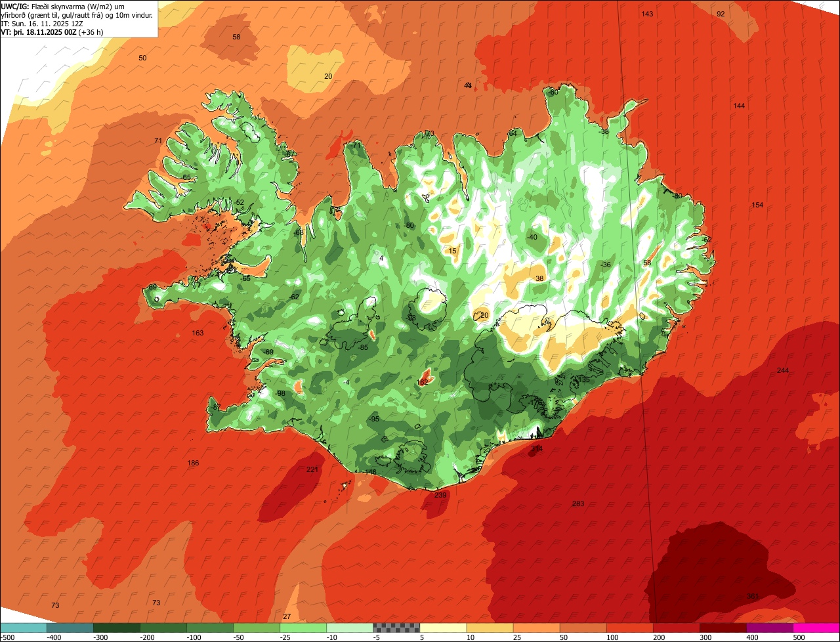840x642 pixels.
Task: Click the map value 244
Action: click(782, 371)
